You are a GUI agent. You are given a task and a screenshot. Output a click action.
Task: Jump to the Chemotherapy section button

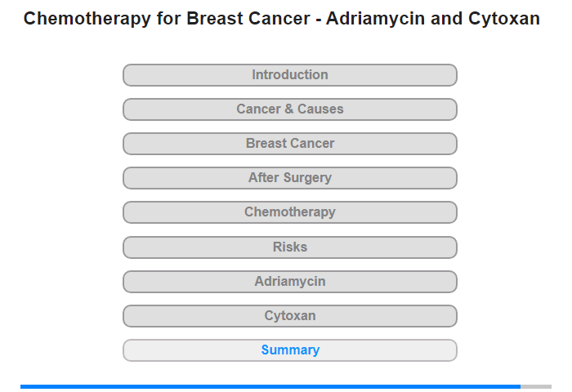[x=290, y=212]
